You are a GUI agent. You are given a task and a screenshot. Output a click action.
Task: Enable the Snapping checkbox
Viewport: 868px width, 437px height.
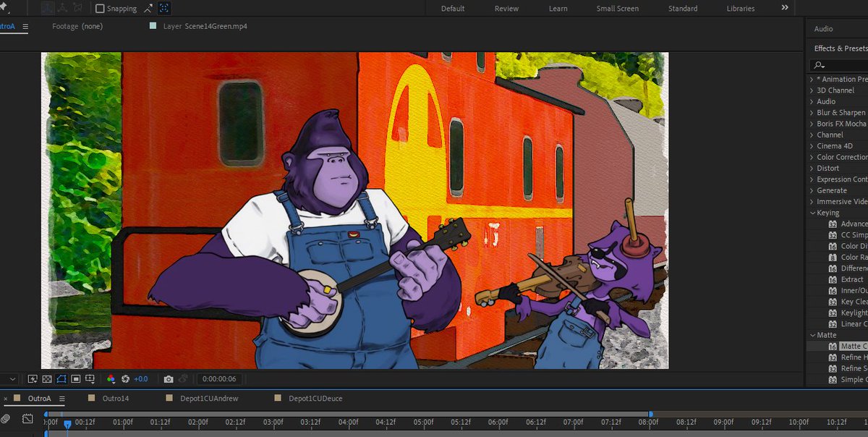point(101,9)
